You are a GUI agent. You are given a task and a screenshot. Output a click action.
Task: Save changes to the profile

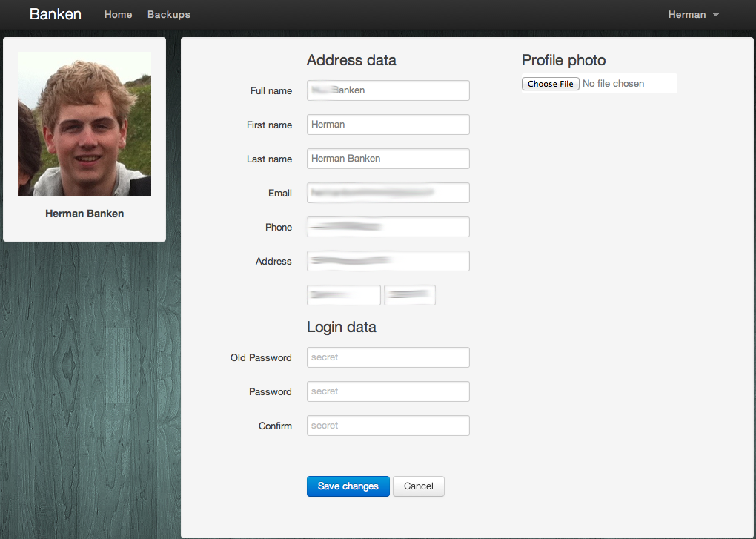tap(348, 486)
